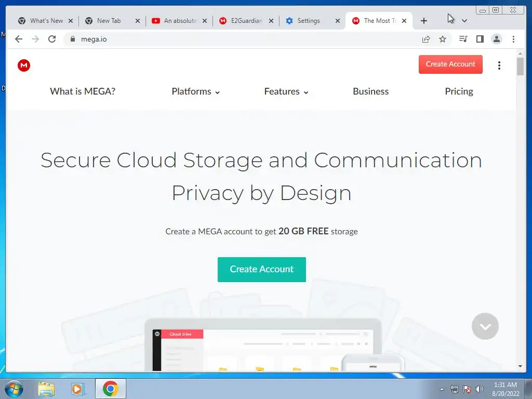Open the Chrome profile avatar

[496, 39]
